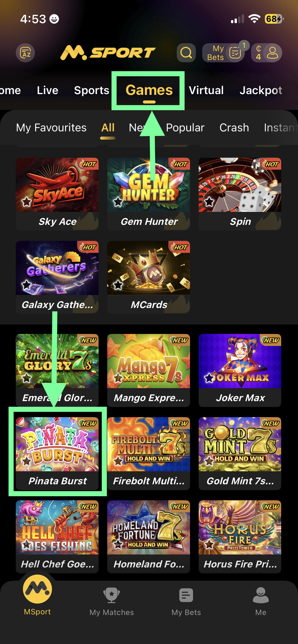Tap the search magnifier icon
Screen dimensions: 298x644
tap(186, 53)
